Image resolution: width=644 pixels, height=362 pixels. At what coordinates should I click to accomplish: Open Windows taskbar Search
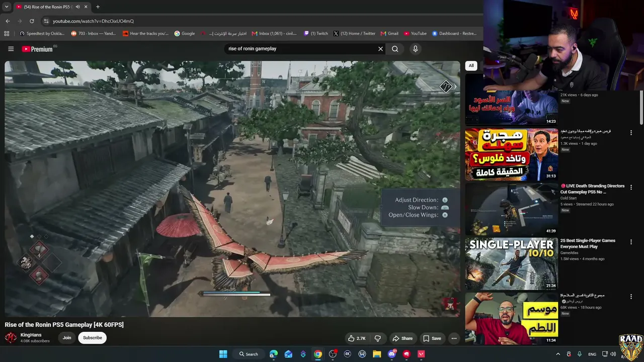pos(249,354)
